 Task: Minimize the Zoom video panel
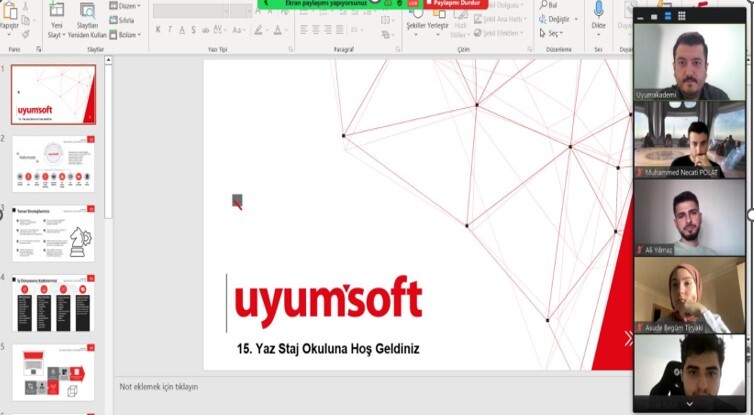click(641, 17)
